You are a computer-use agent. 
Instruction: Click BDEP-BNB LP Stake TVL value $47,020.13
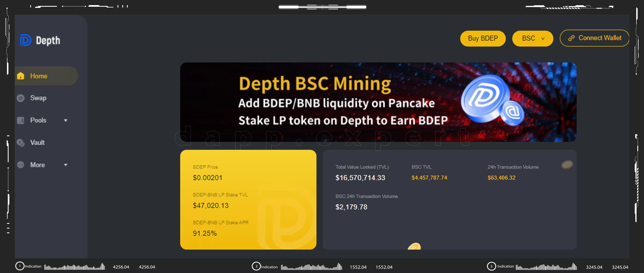211,206
